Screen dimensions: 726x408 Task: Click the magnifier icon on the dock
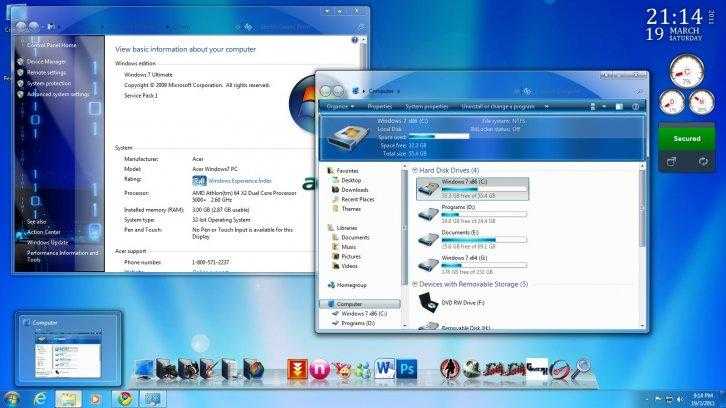581,368
